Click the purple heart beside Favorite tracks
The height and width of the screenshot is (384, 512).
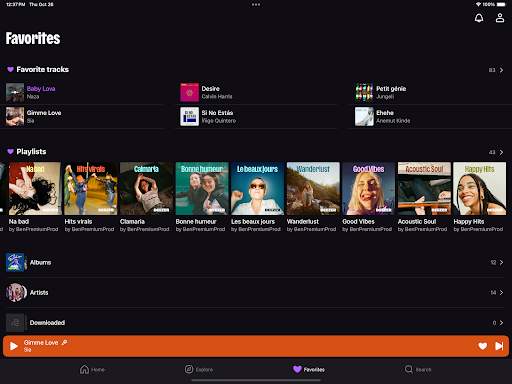pyautogui.click(x=10, y=69)
